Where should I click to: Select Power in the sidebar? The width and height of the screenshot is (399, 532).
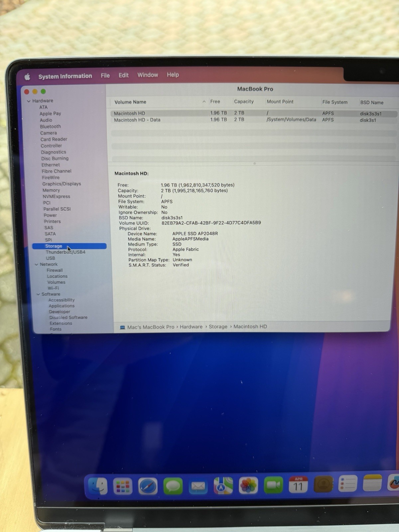pyautogui.click(x=50, y=215)
